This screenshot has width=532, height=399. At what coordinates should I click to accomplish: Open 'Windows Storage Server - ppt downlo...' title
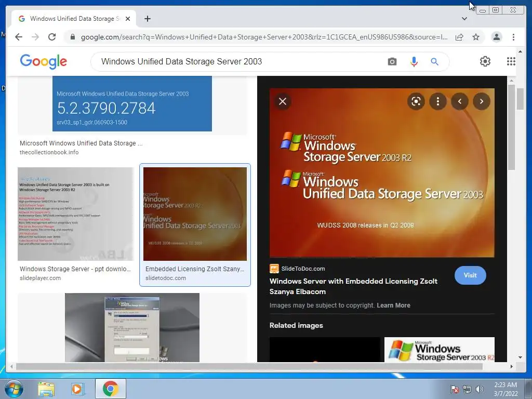(x=75, y=269)
